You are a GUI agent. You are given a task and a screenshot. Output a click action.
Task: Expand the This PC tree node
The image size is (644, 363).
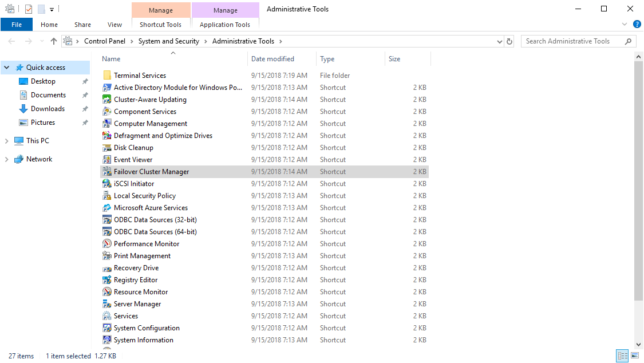(x=6, y=141)
